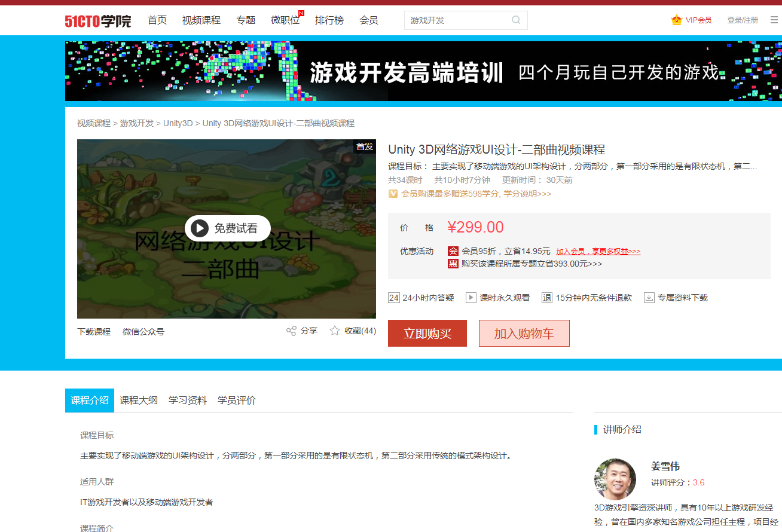Click the 分享 text label
This screenshot has height=532, width=782.
[309, 331]
